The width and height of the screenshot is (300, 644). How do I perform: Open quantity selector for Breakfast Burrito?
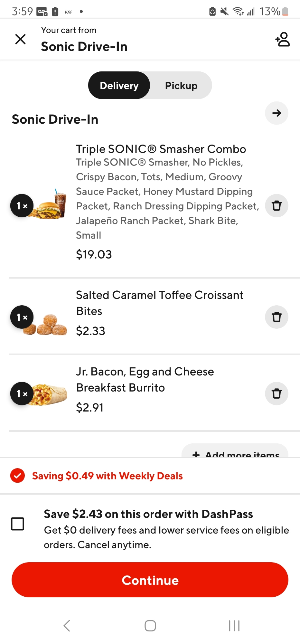tap(22, 393)
